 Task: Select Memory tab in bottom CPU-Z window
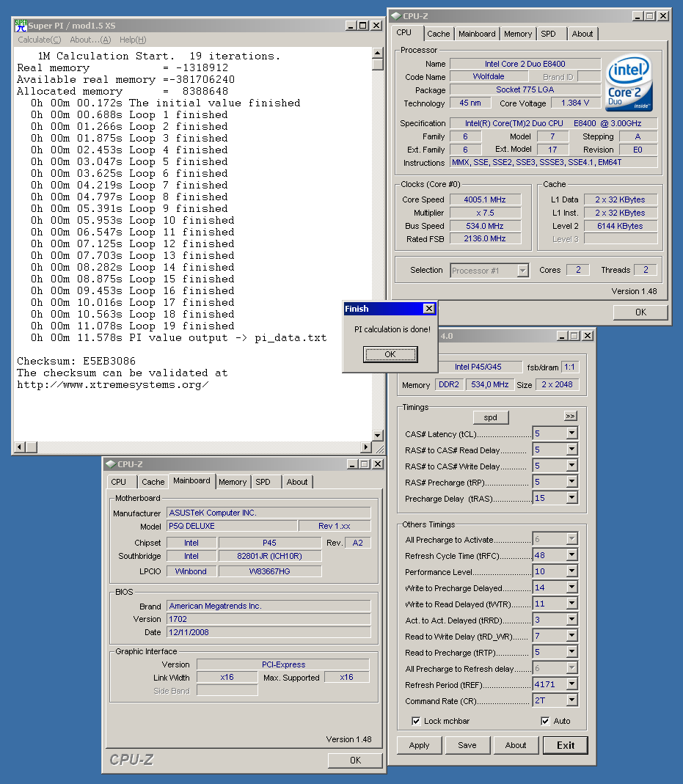coord(233,482)
